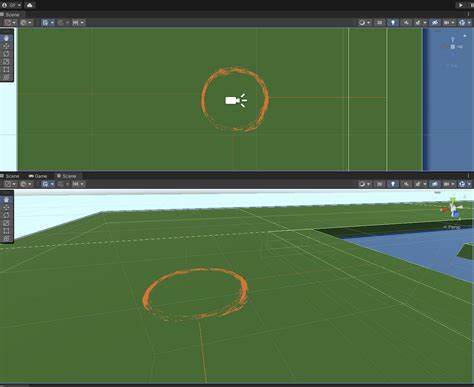This screenshot has width=474, height=387.
Task: Select the Transform tool in bottom Scene view
Action: point(7,238)
